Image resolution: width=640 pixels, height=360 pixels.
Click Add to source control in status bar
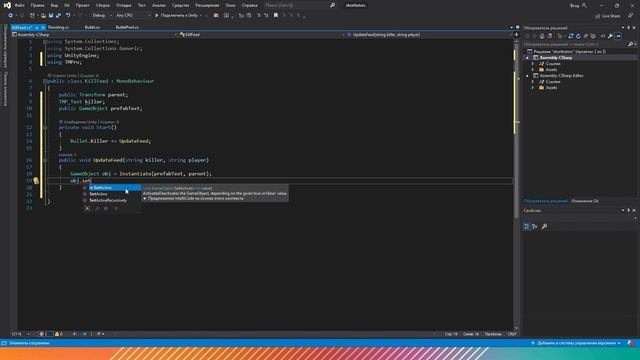tap(576, 343)
